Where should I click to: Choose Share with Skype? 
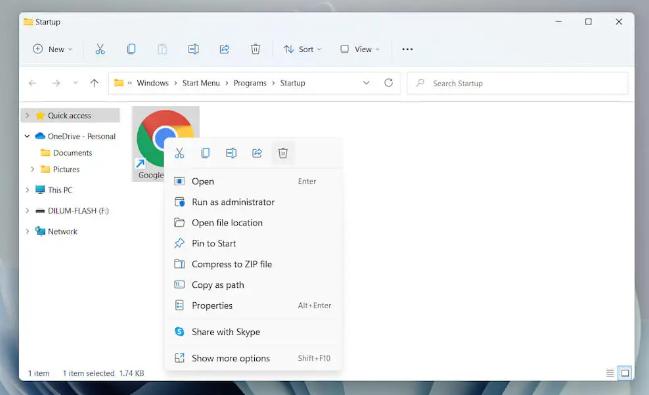pos(253,332)
